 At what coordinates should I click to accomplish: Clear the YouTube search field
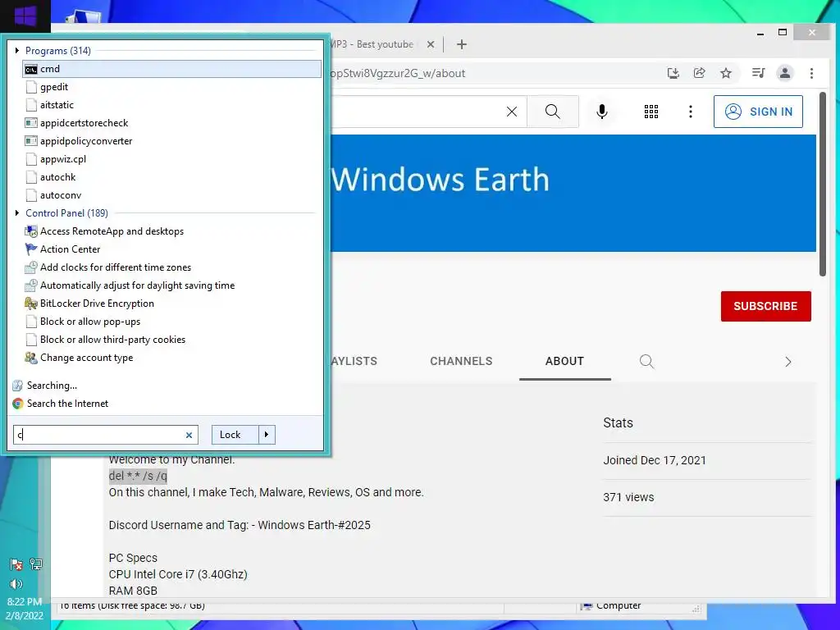point(512,112)
